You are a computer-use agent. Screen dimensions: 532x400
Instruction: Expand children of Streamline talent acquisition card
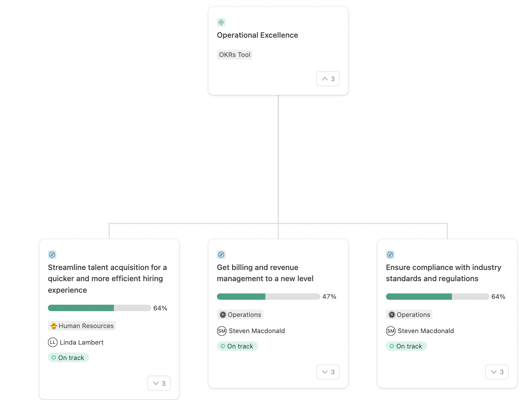tap(159, 383)
